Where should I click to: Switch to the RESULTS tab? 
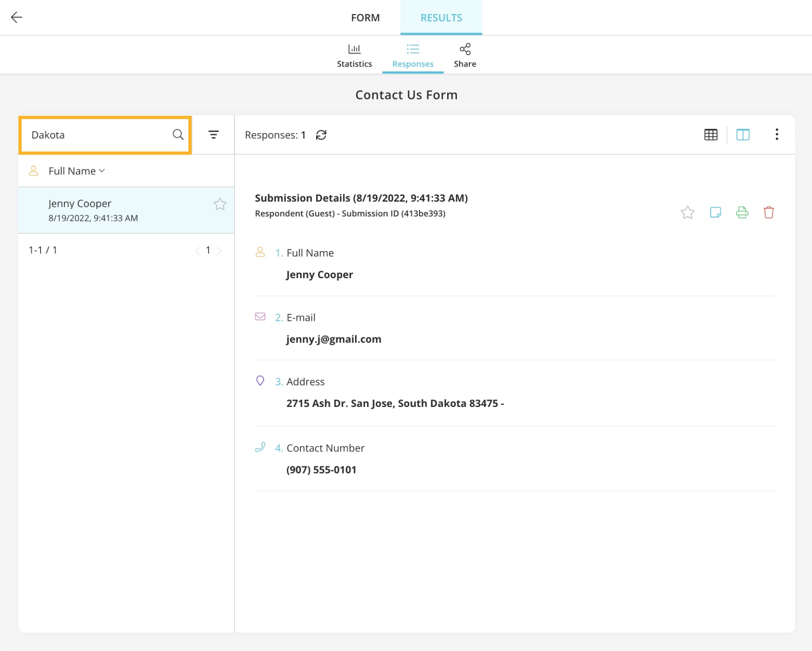coord(441,17)
